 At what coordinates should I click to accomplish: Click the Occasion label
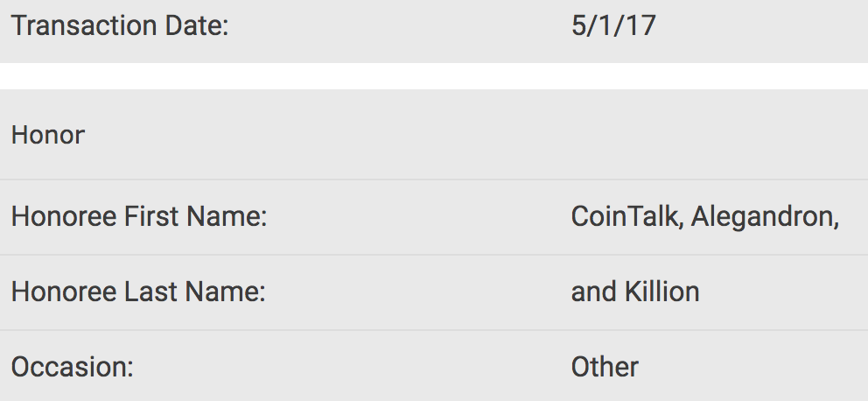(72, 366)
